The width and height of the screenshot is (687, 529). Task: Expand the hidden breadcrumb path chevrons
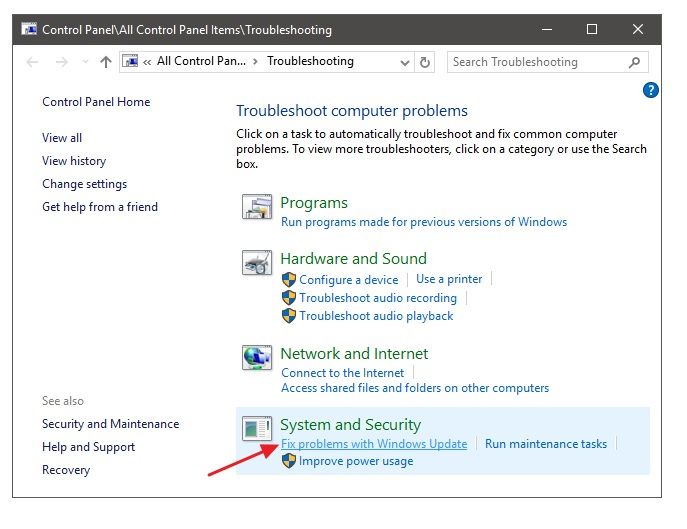[x=148, y=62]
